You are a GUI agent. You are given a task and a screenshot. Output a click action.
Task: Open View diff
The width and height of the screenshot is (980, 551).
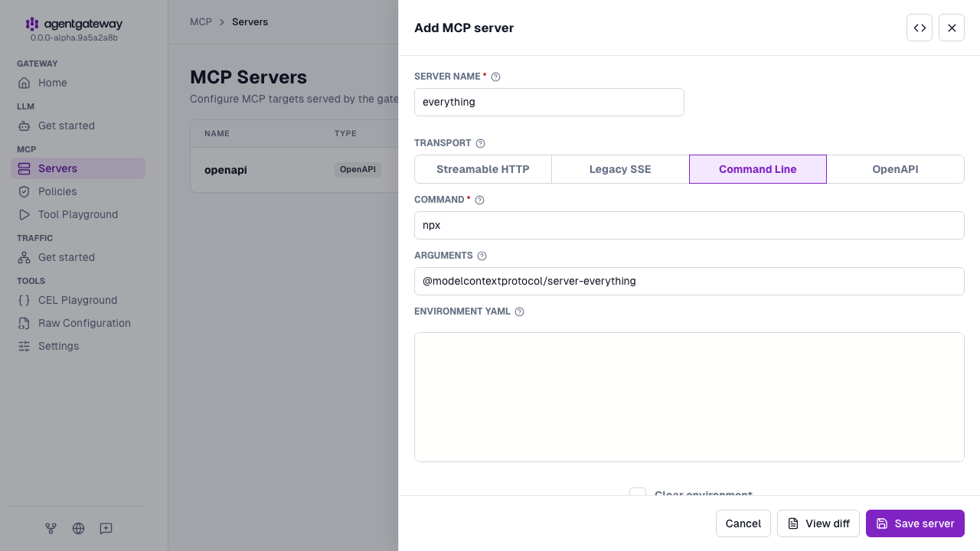click(818, 523)
